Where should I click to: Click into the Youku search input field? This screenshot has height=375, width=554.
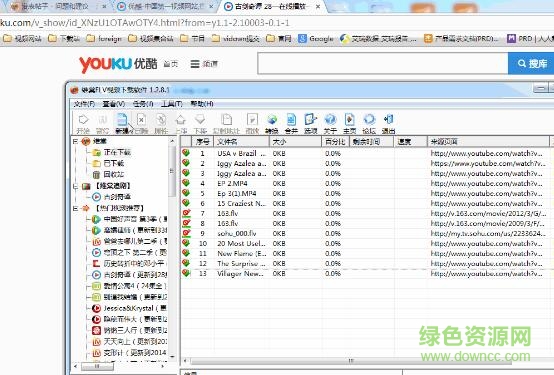(x=383, y=64)
